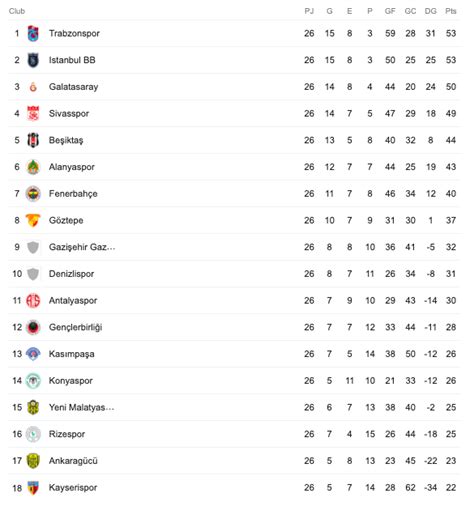Image resolution: width=474 pixels, height=506 pixels.
Task: Click the Antalyaspor club crest
Action: (x=33, y=301)
